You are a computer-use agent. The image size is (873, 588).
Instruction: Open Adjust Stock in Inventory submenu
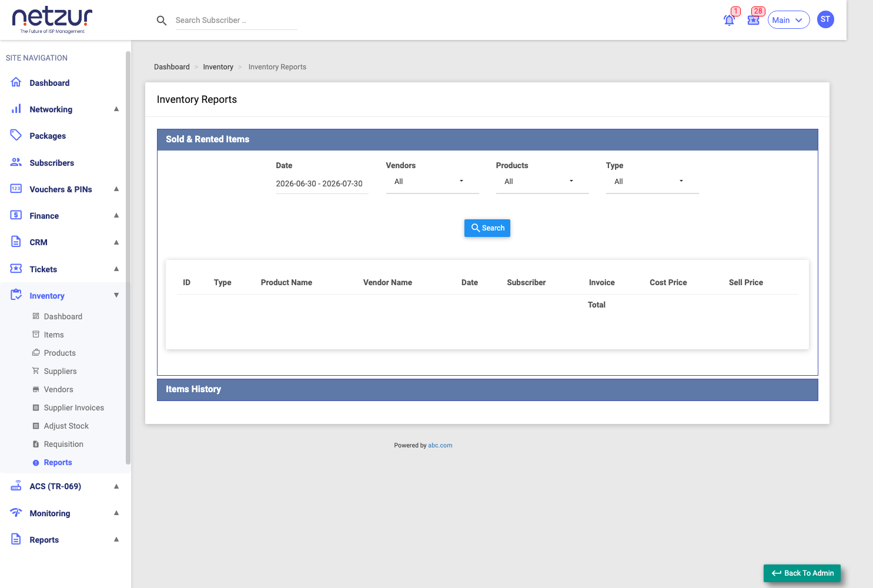(x=66, y=426)
